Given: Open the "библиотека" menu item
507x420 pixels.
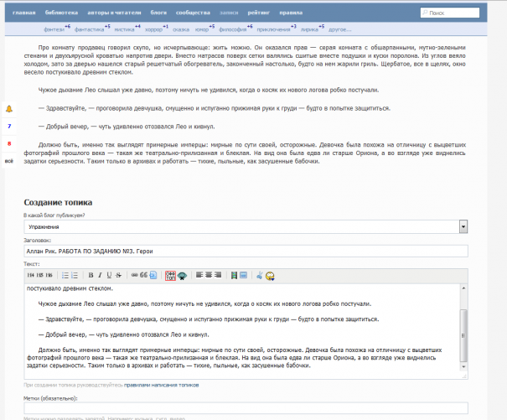Looking at the screenshot, I should (x=60, y=13).
